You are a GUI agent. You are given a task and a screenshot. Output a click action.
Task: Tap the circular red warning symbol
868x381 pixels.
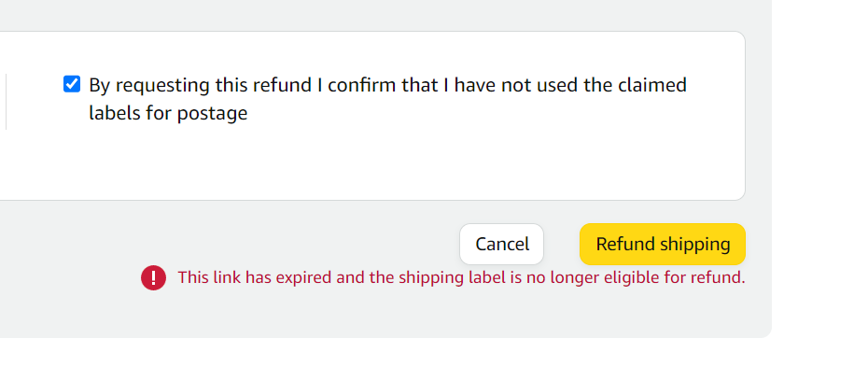click(153, 277)
